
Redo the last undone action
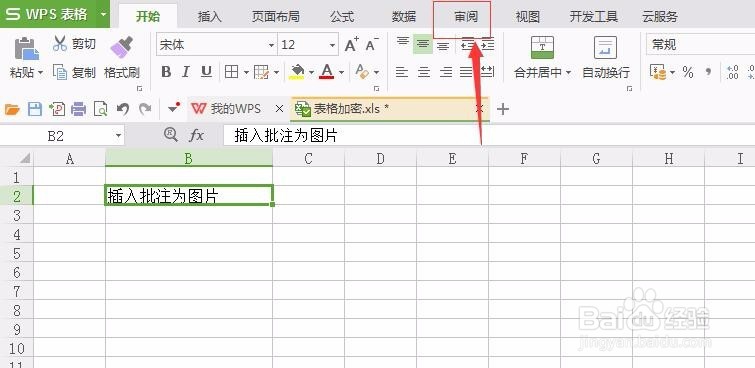145,109
